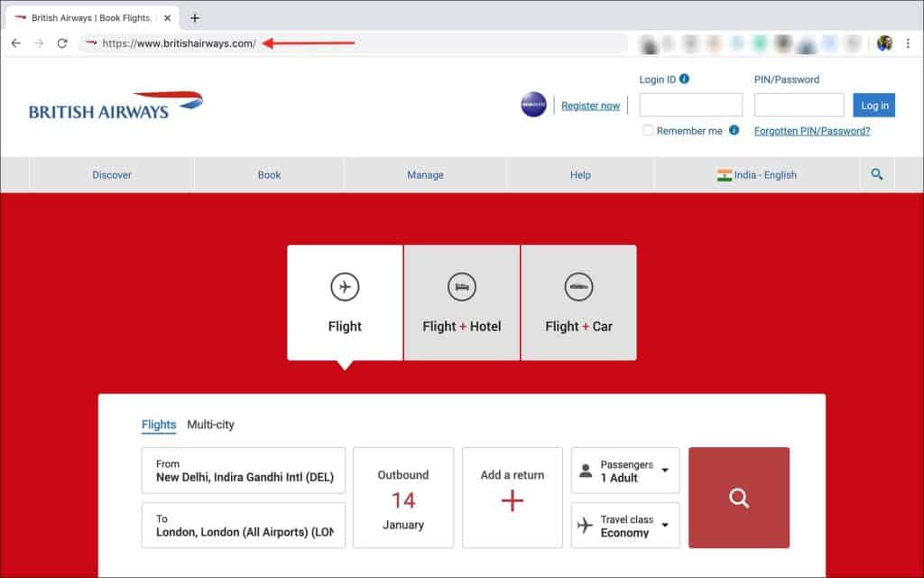Click the British Airways logo
Viewport: 924px width, 578px height.
116,106
